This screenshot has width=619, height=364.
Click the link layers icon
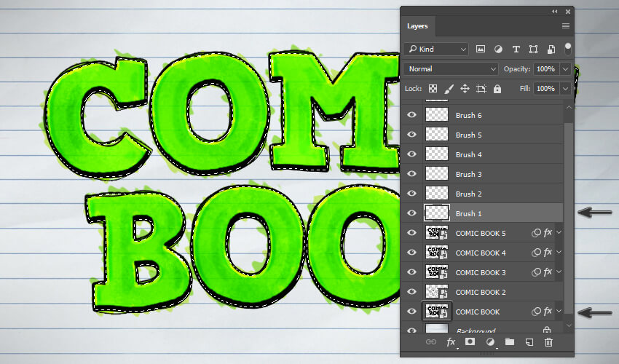pyautogui.click(x=431, y=342)
